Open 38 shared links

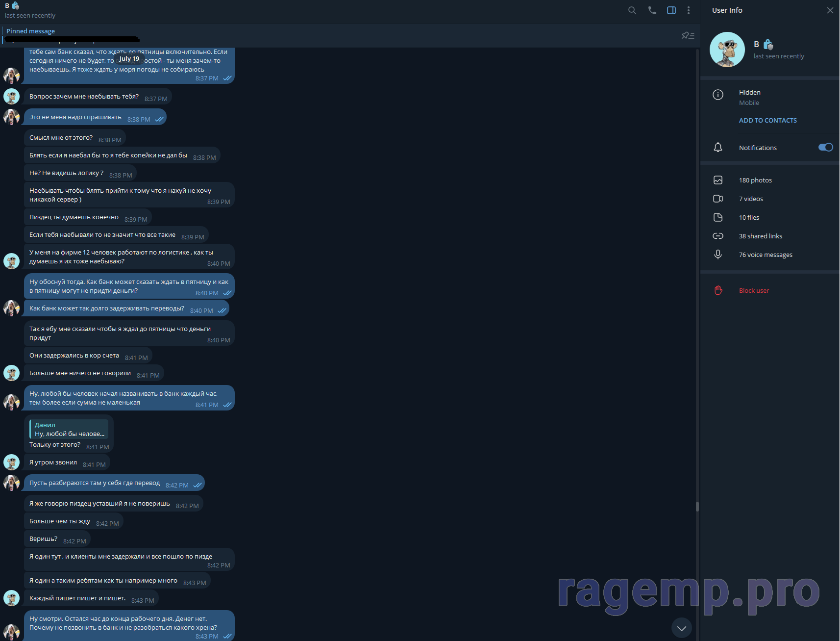coord(760,236)
